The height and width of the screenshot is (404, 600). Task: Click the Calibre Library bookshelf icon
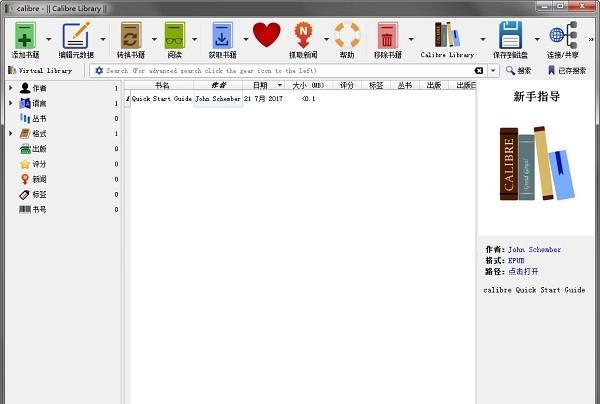click(x=447, y=36)
